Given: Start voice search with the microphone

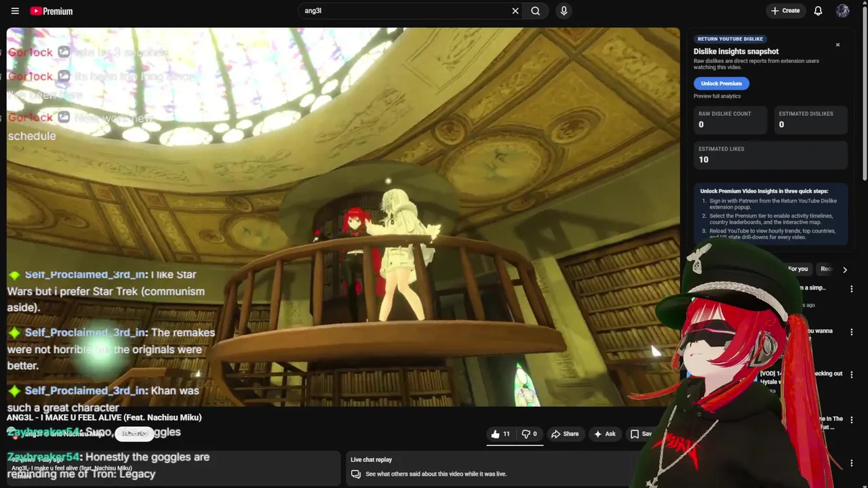Looking at the screenshot, I should click(564, 11).
